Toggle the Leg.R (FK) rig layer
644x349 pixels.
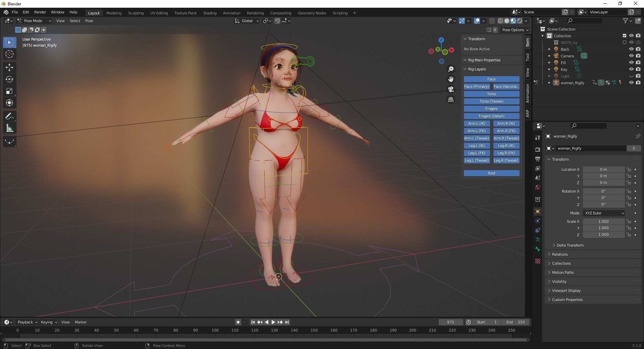point(506,153)
